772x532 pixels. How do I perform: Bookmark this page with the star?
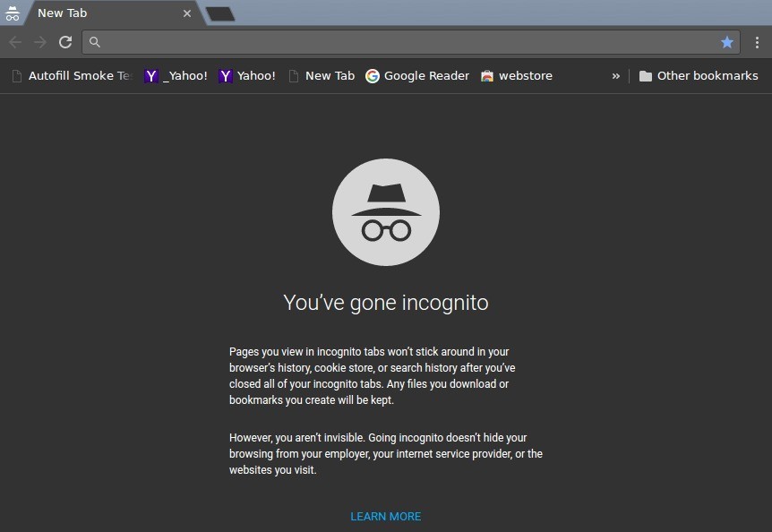[x=727, y=41]
